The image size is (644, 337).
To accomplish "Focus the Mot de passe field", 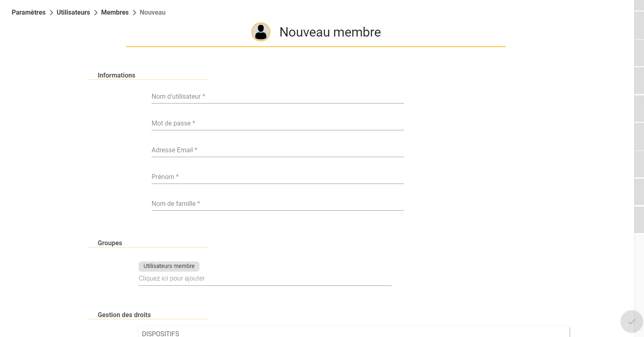I will coord(278,123).
